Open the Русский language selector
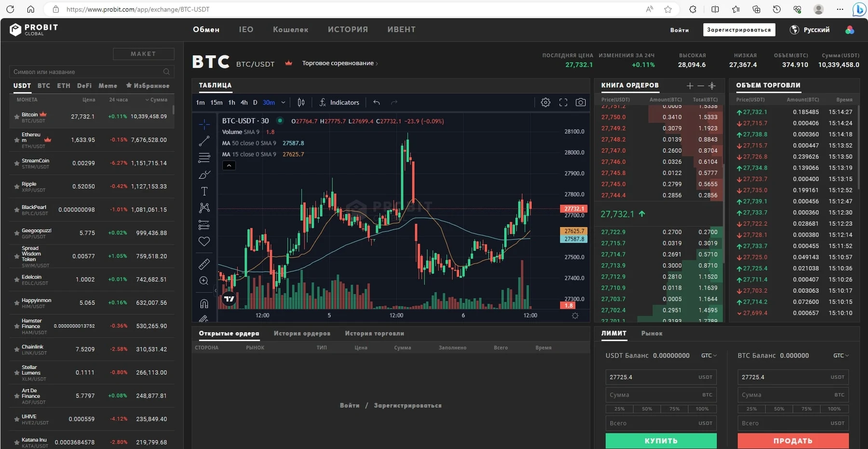The width and height of the screenshot is (868, 449). 810,30
